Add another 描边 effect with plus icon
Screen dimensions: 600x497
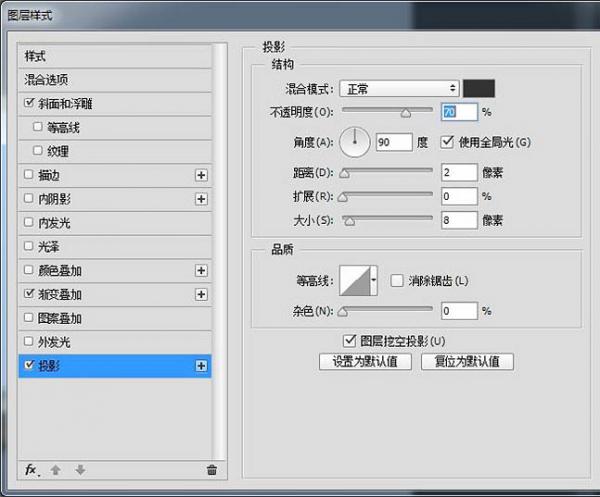[201, 175]
